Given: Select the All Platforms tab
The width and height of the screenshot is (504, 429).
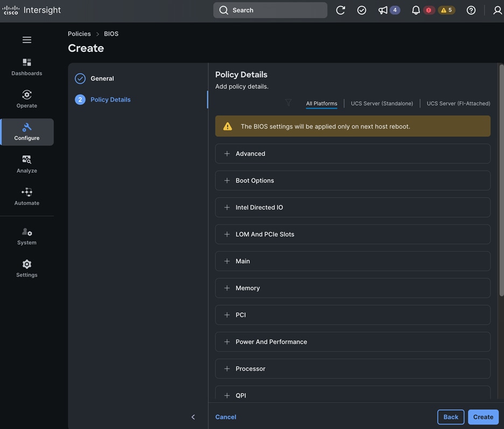Looking at the screenshot, I should coord(321,103).
